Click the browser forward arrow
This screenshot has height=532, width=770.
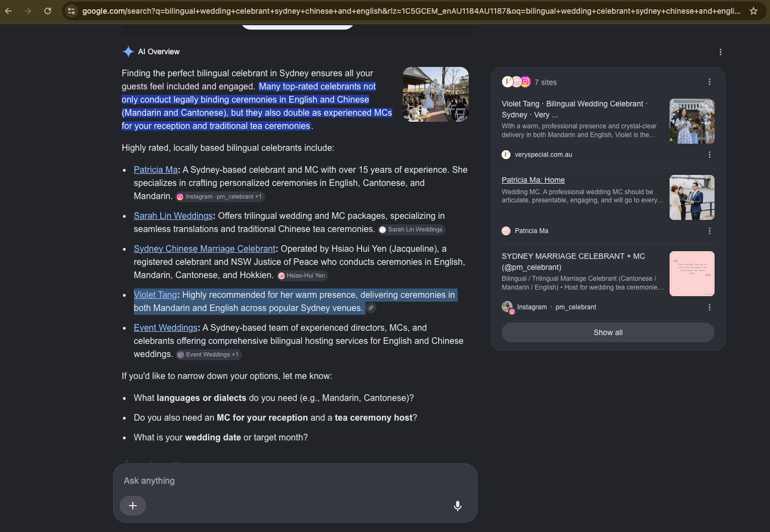click(x=28, y=11)
